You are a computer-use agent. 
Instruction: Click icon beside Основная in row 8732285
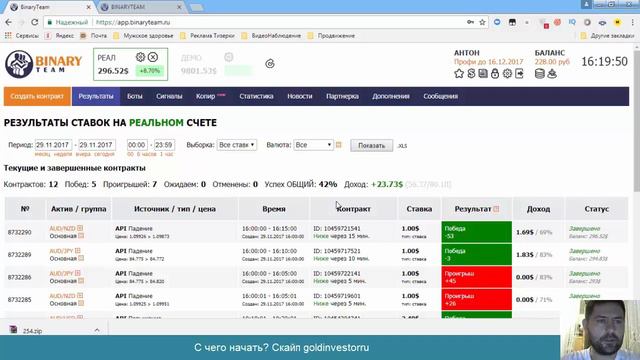click(x=81, y=303)
